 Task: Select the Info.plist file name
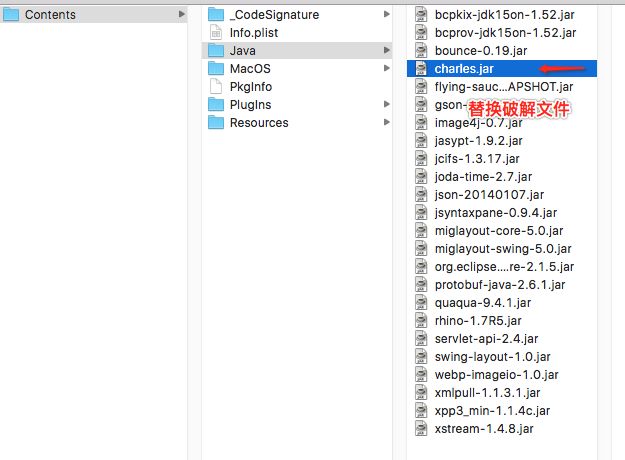coord(254,33)
